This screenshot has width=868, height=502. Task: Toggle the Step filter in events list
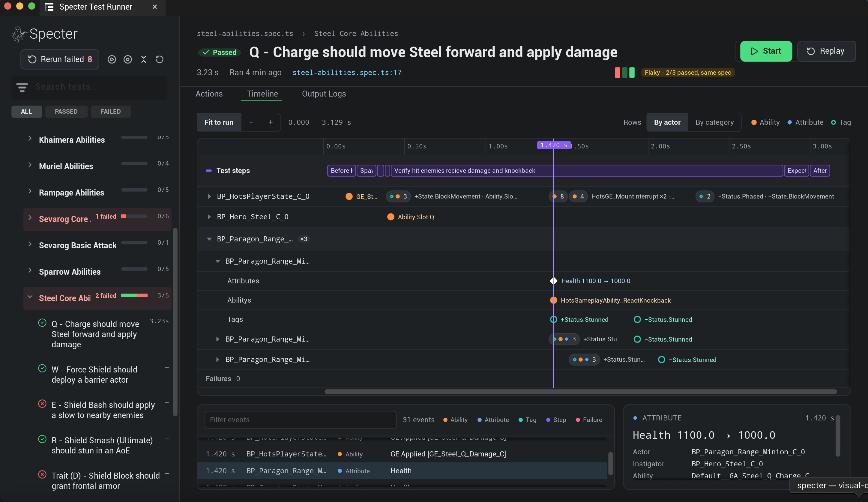[x=556, y=420]
